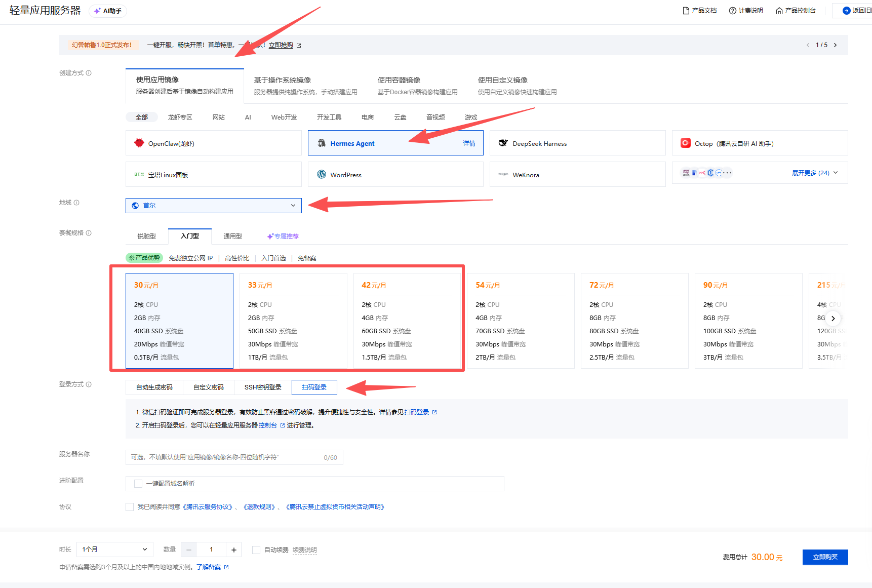Click the 立即购买 button
This screenshot has height=588, width=872.
(x=825, y=557)
